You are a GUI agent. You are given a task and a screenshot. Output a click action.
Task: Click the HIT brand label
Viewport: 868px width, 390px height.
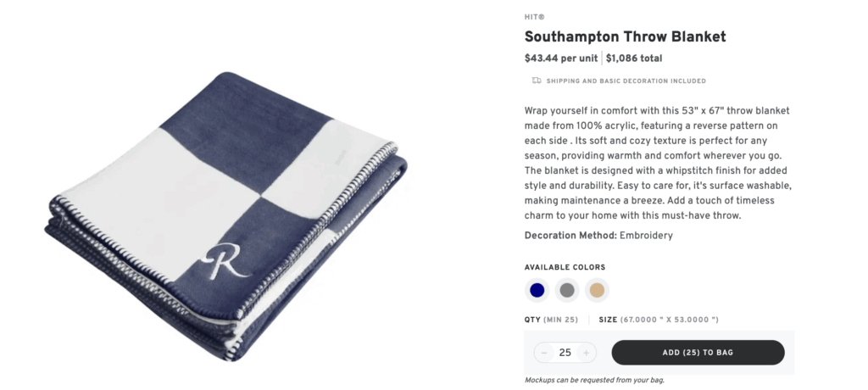tap(535, 17)
